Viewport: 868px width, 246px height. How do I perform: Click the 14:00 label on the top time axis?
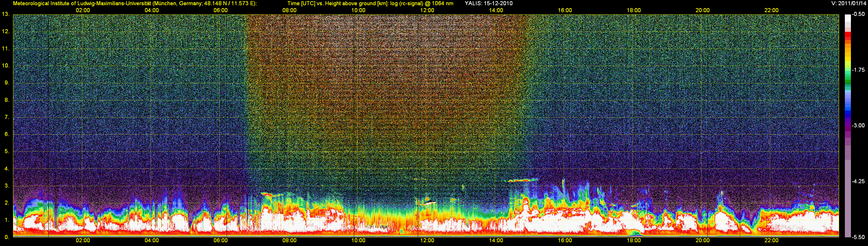coord(496,10)
